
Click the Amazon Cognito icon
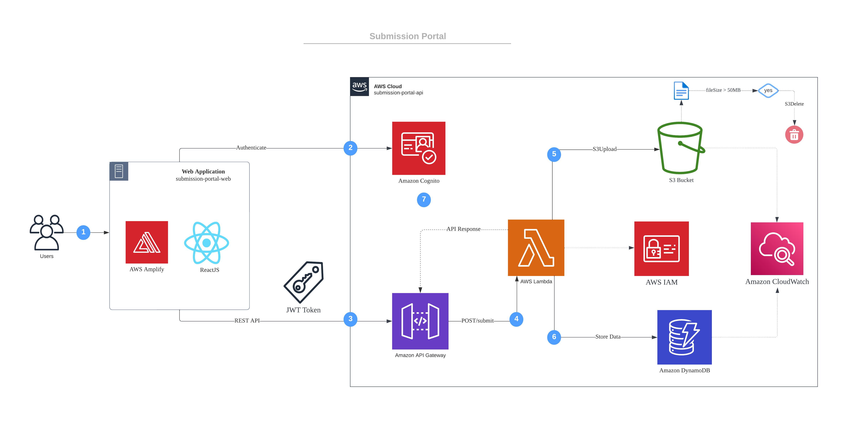pos(418,148)
